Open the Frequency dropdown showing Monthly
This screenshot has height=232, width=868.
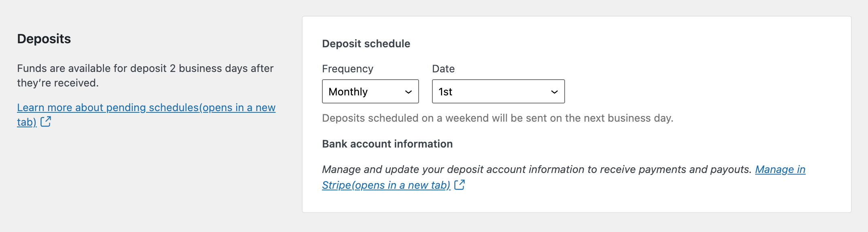pyautogui.click(x=370, y=91)
